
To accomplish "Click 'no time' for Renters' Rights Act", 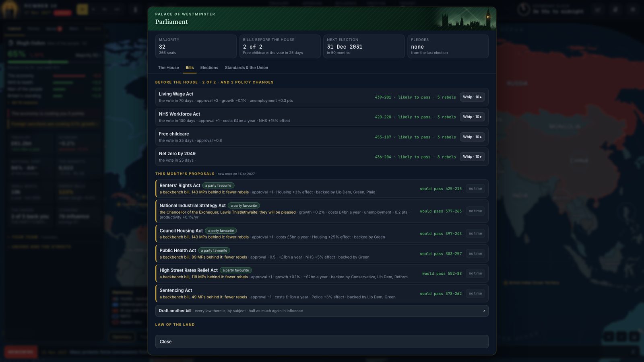I will [475, 189].
